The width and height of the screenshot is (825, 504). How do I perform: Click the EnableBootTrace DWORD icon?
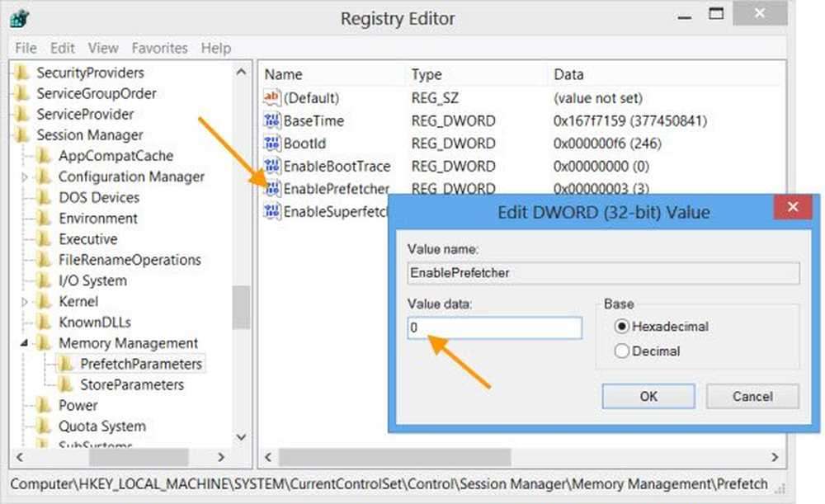271,166
